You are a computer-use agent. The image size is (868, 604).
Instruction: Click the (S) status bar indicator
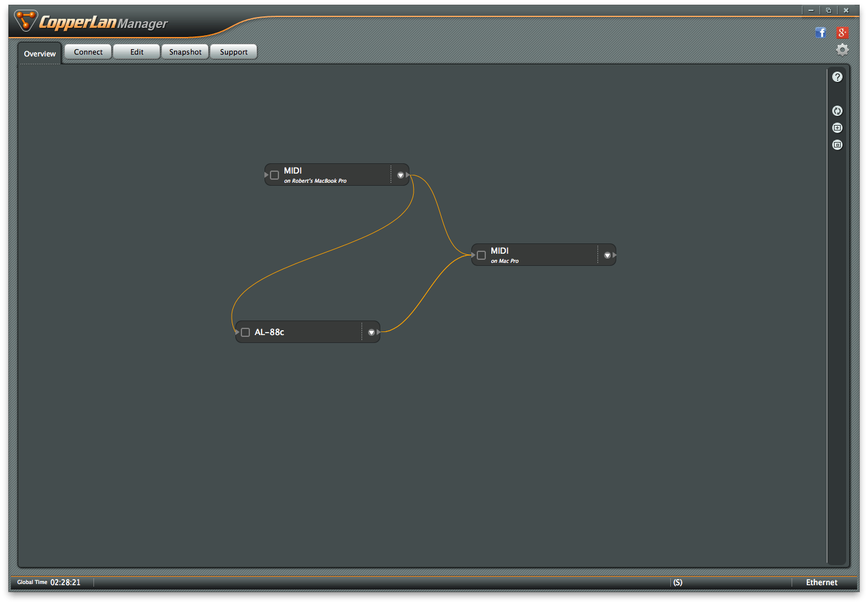click(678, 582)
